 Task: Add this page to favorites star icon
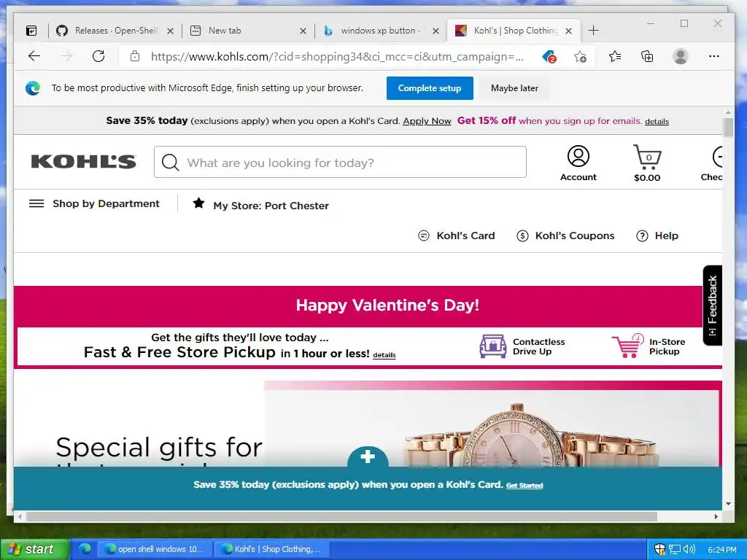point(580,57)
